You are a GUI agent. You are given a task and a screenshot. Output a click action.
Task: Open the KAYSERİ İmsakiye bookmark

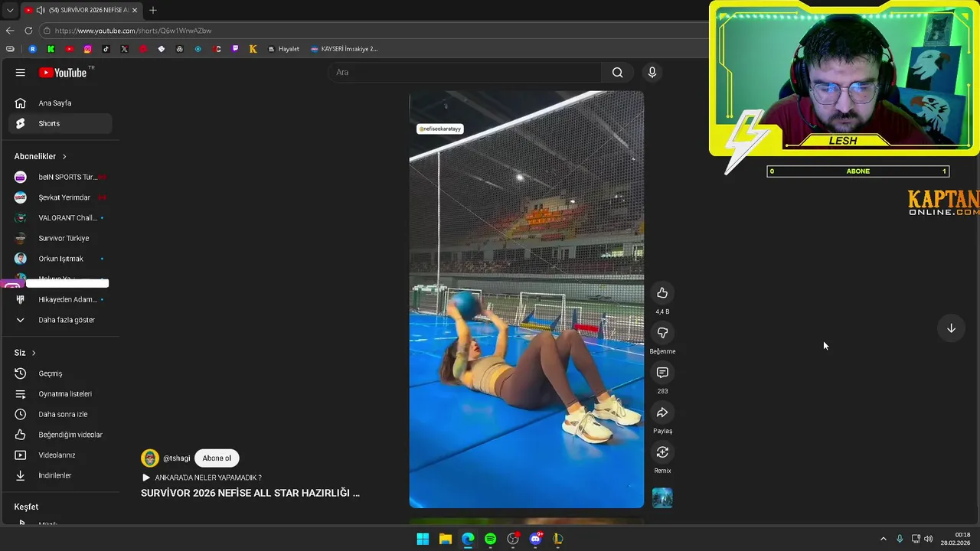344,49
